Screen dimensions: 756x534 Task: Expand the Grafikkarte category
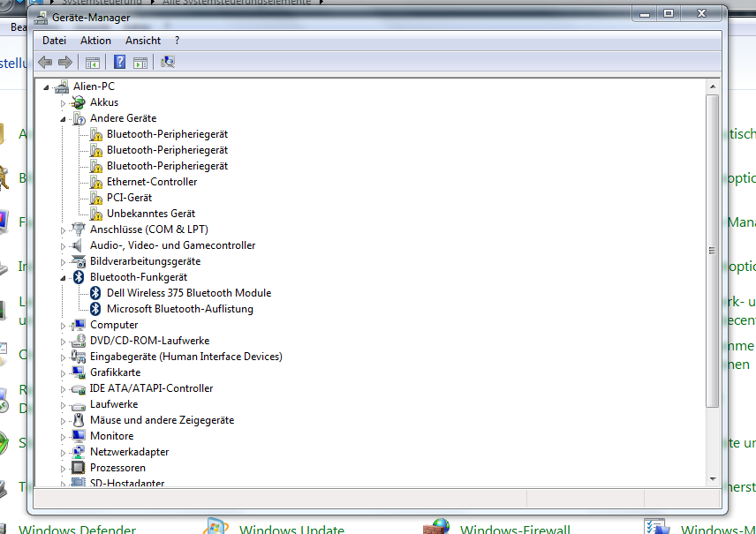64,373
